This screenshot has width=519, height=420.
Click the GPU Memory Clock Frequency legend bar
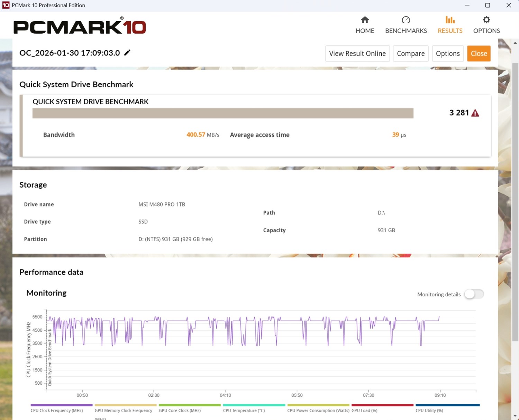[x=126, y=405]
